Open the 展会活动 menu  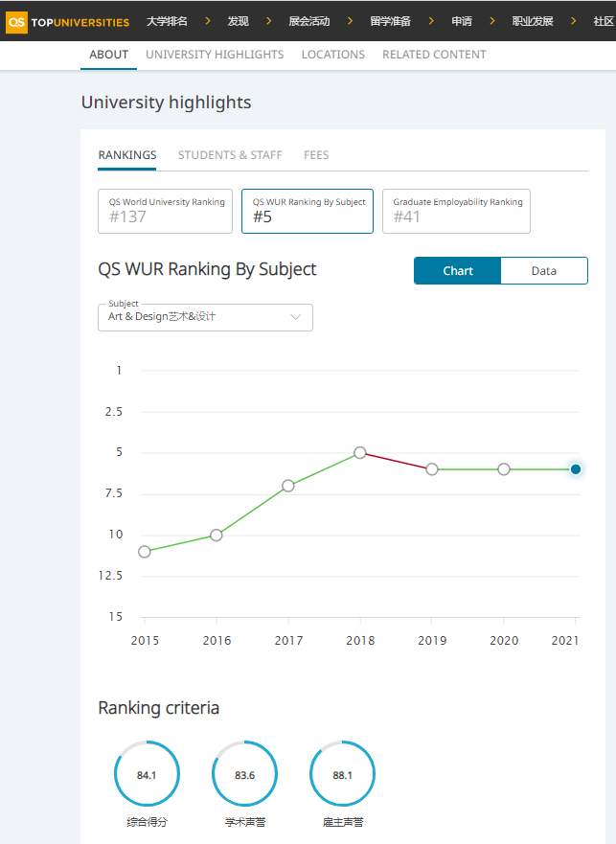point(309,21)
